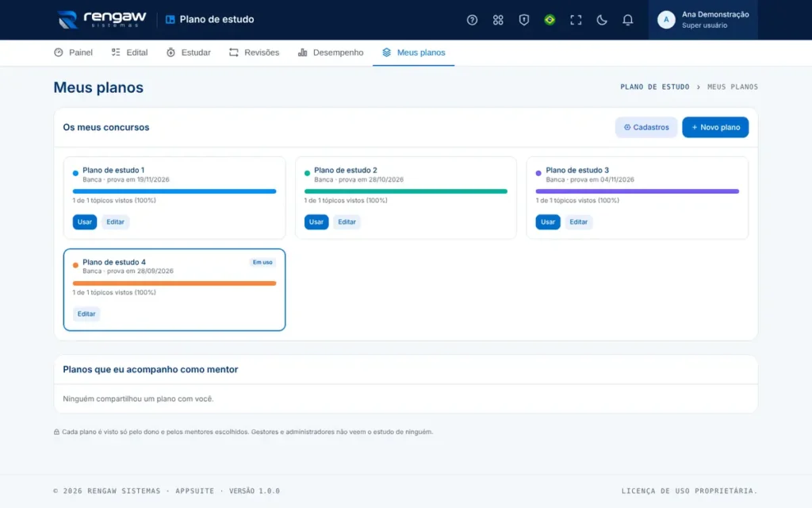Click 'Ninguém compartilhou um plano com você'
Viewport: 812px width, 508px height.
138,398
